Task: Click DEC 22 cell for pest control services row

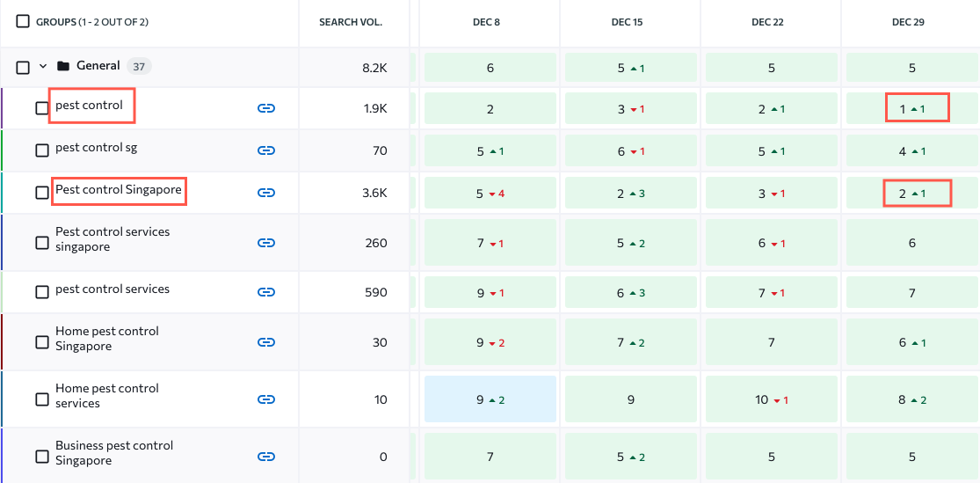Action: click(x=771, y=292)
